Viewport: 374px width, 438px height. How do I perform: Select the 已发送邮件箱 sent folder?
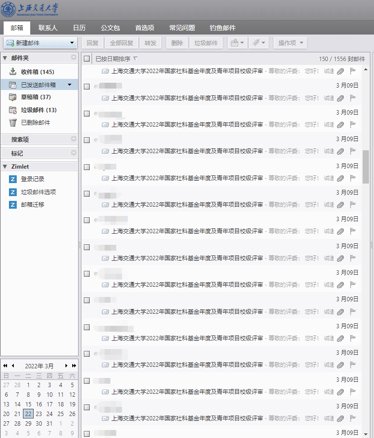pyautogui.click(x=39, y=85)
